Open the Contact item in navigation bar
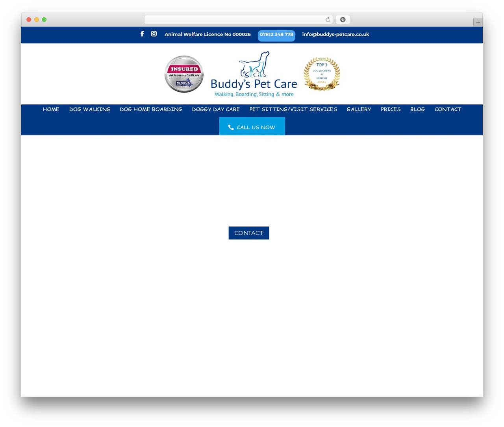The height and width of the screenshot is (427, 504). point(448,109)
